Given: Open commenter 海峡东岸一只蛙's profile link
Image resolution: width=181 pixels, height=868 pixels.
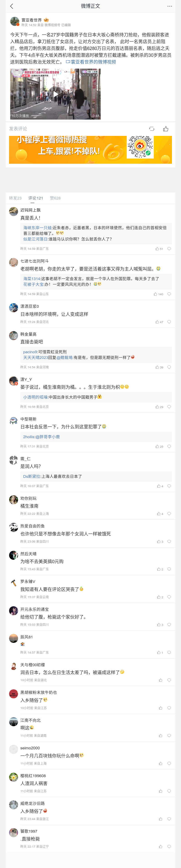Looking at the screenshot, I should 37,228.
